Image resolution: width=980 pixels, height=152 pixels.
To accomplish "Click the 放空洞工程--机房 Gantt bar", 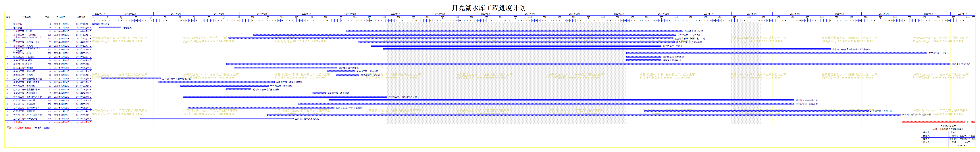I will (x=777, y=53).
